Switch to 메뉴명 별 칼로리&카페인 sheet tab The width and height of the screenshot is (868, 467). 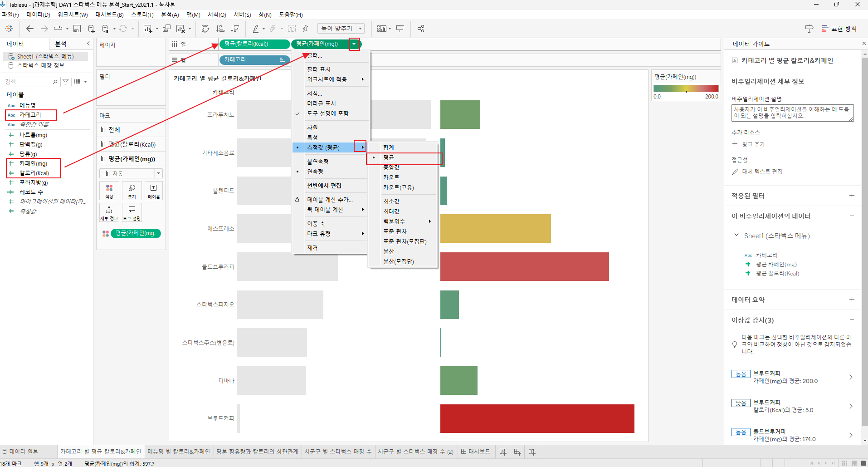179,452
